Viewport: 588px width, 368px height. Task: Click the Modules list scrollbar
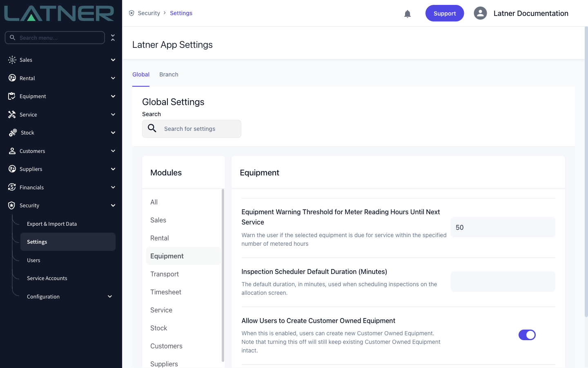coord(223,275)
